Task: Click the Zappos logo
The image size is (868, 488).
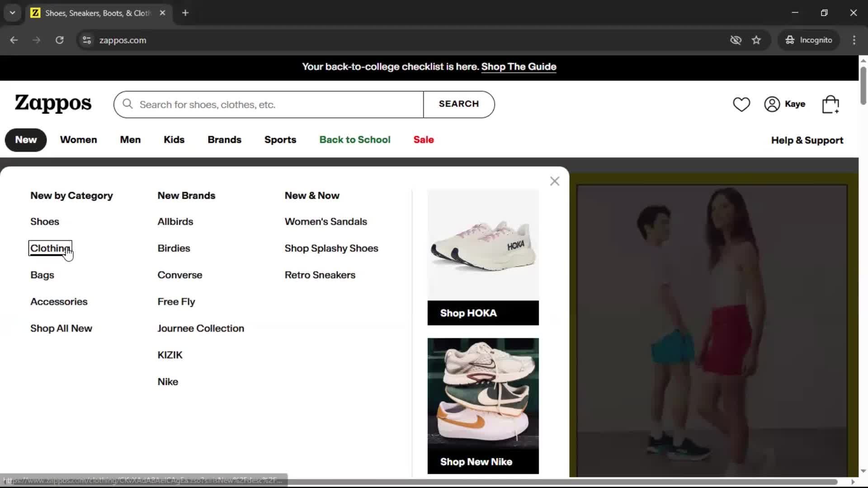Action: (x=53, y=103)
